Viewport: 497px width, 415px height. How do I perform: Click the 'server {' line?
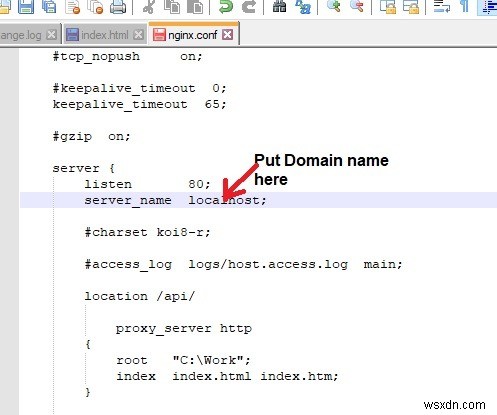84,168
